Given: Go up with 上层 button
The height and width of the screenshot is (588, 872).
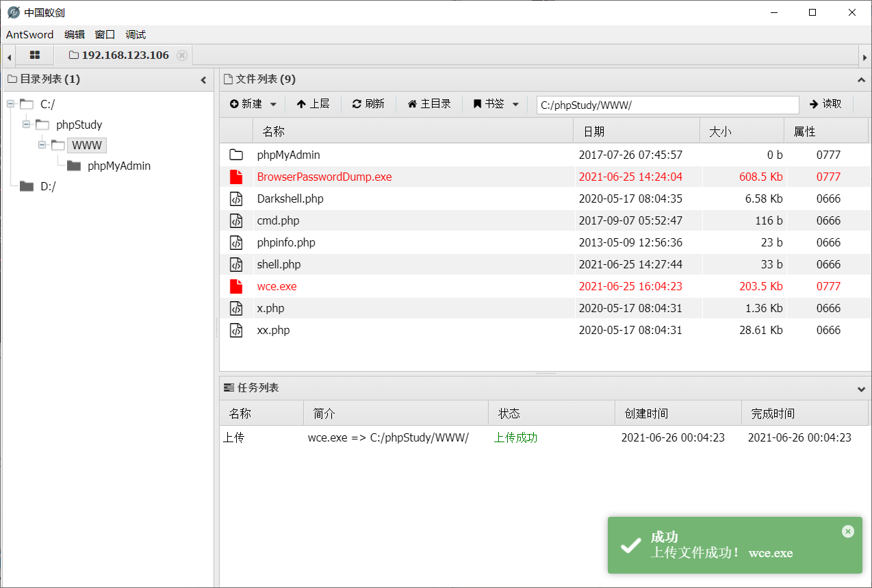Looking at the screenshot, I should click(313, 104).
